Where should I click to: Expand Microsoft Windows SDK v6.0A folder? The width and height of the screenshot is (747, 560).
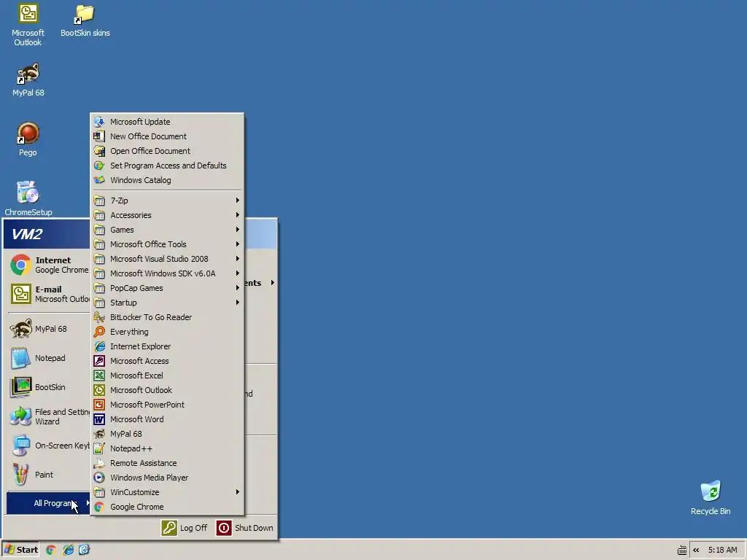coord(167,273)
